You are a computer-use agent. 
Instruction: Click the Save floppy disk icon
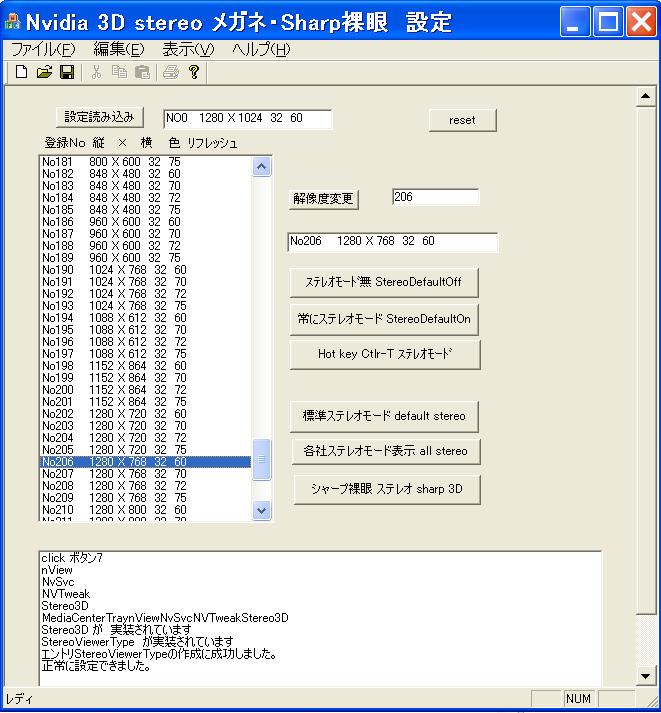click(x=67, y=72)
